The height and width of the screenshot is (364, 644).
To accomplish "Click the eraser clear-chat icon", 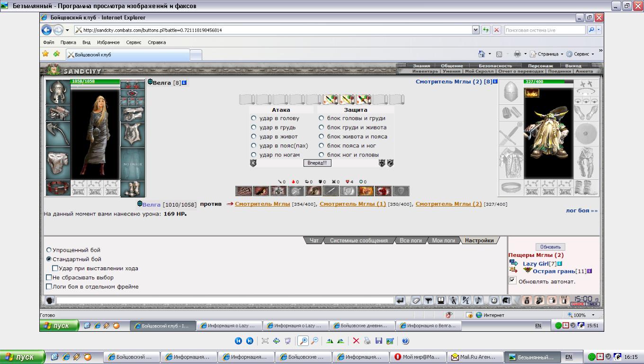I will point(416,300).
